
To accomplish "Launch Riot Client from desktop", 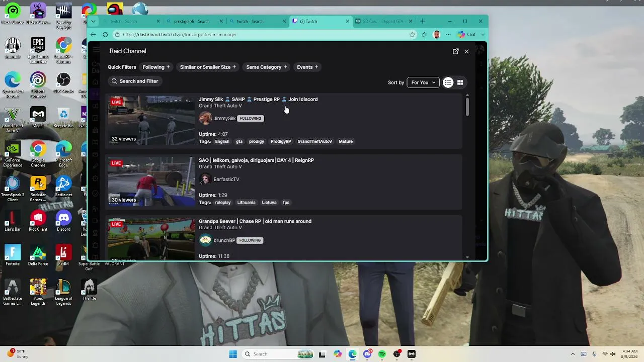I will coord(38,221).
